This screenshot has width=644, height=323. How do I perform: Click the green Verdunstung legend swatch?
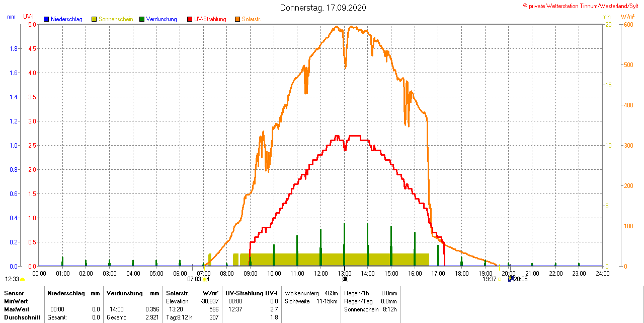point(142,19)
